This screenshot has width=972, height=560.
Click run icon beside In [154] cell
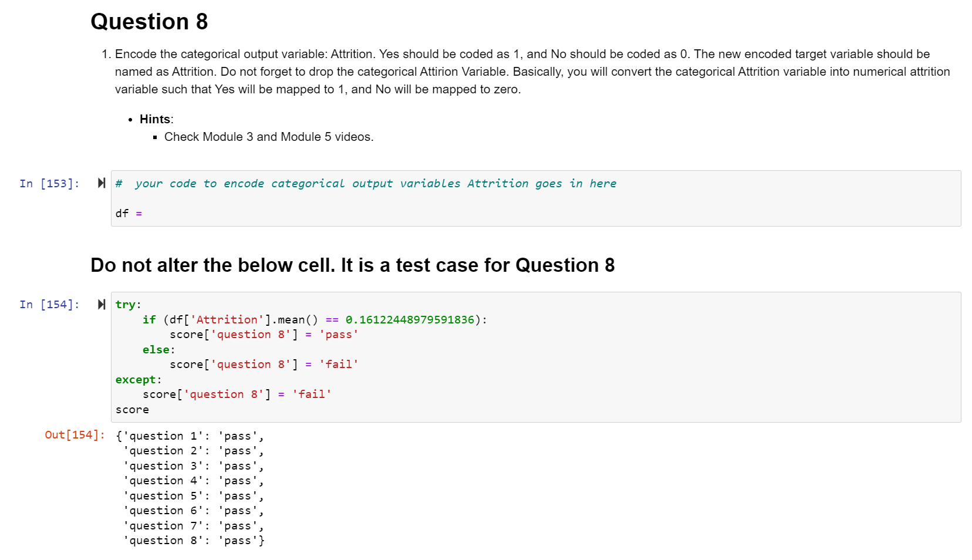(x=102, y=304)
